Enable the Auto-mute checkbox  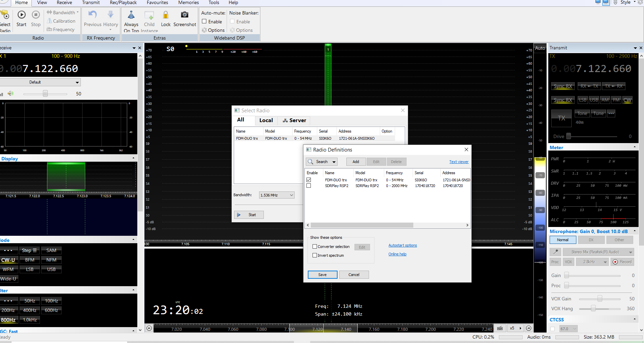click(204, 21)
